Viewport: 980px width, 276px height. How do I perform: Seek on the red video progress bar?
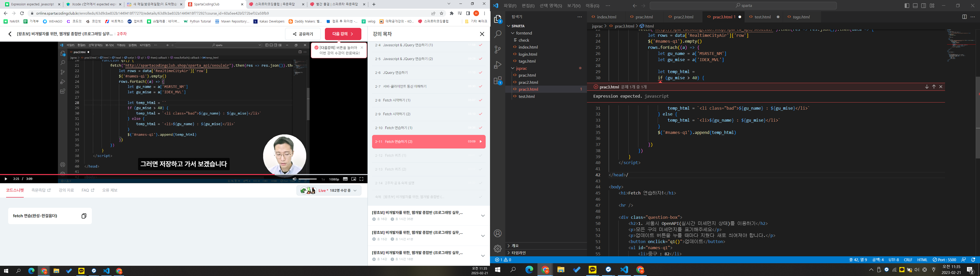pyautogui.click(x=184, y=174)
